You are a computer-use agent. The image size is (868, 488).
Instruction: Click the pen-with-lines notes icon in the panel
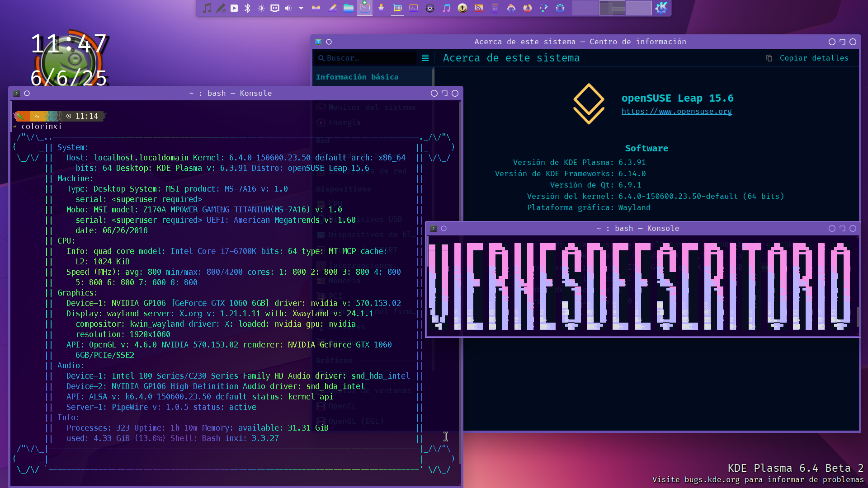(221, 8)
